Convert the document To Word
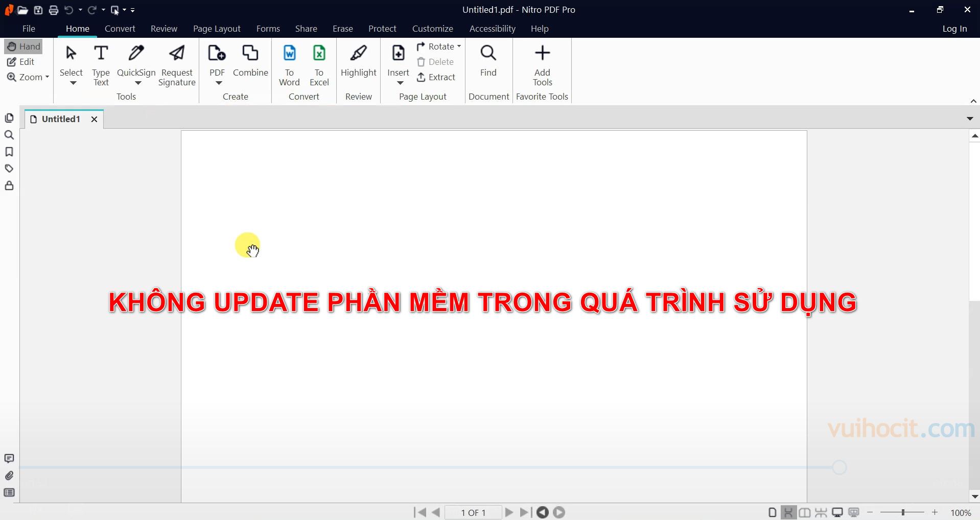This screenshot has width=980, height=520. pos(289,66)
